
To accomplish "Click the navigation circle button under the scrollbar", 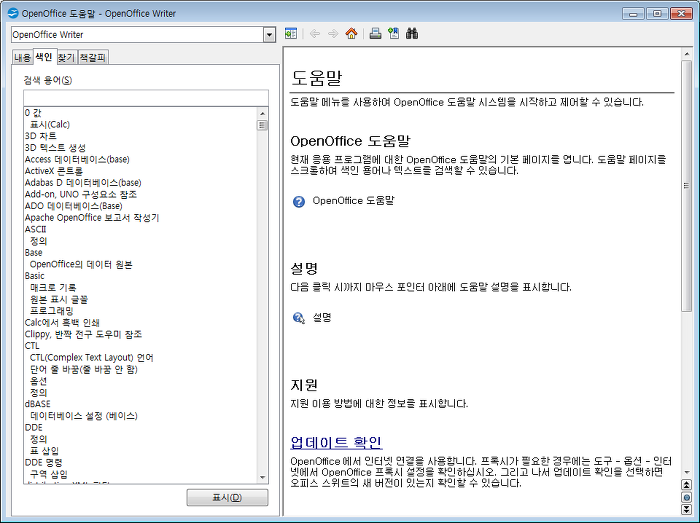I will click(687, 497).
